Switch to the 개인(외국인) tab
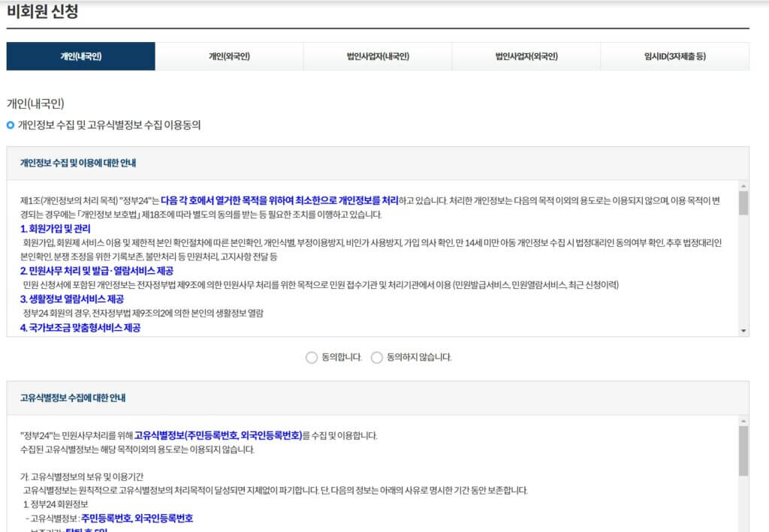The height and width of the screenshot is (532, 769). 229,56
